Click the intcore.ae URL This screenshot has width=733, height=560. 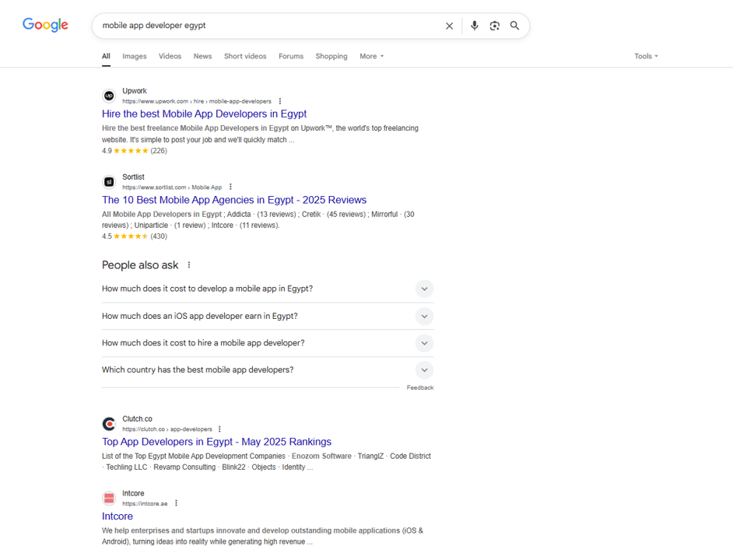[x=145, y=503]
